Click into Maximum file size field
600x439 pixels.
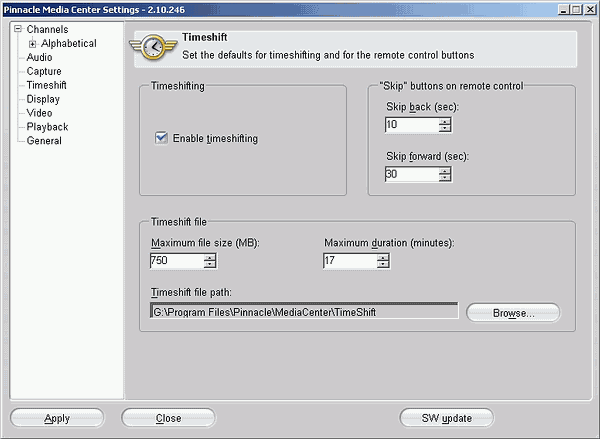click(x=177, y=261)
